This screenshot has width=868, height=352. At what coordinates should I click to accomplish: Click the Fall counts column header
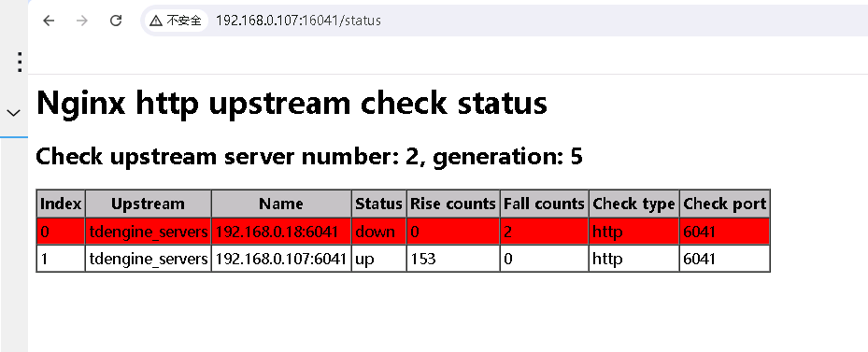click(x=544, y=204)
